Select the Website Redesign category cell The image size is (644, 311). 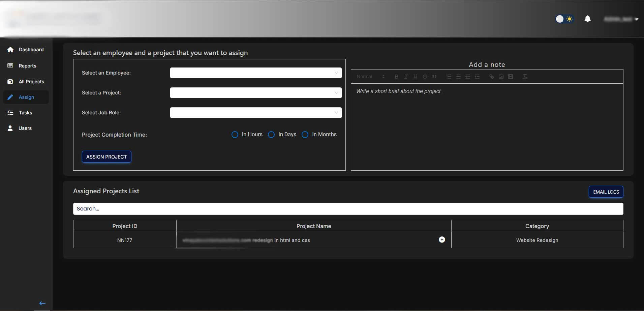(x=537, y=240)
